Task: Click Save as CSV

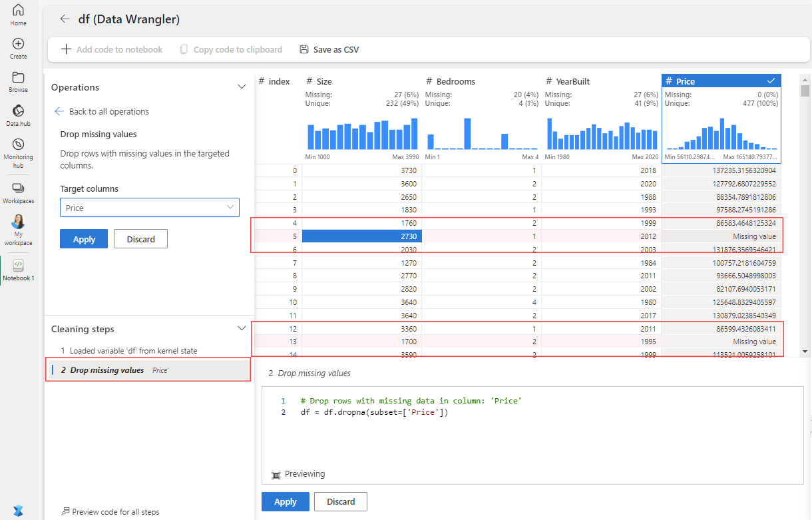Action: pyautogui.click(x=329, y=49)
